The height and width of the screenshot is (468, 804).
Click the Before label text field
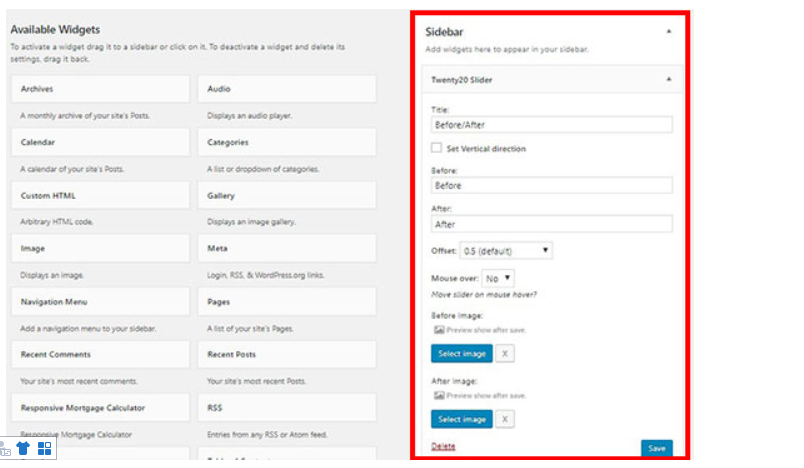click(551, 185)
